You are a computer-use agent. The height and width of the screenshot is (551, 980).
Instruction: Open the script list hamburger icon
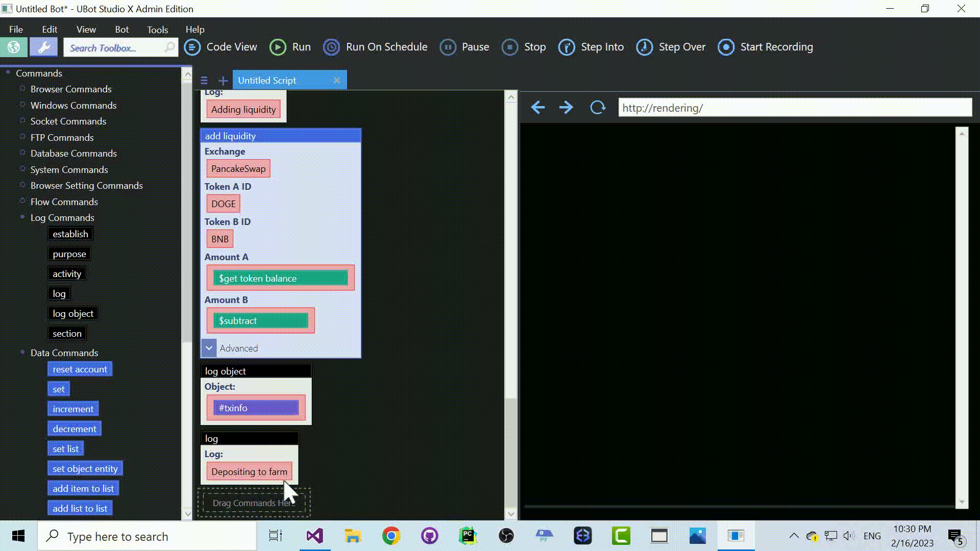(204, 81)
